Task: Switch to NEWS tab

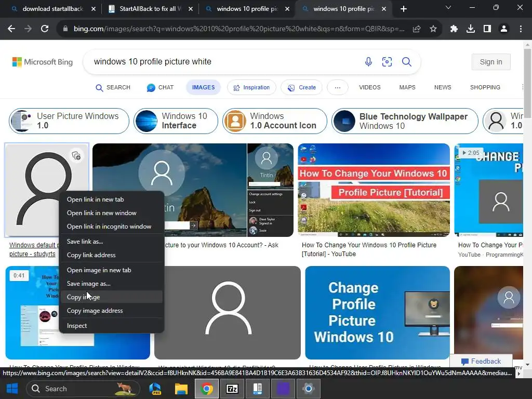Action: click(443, 87)
